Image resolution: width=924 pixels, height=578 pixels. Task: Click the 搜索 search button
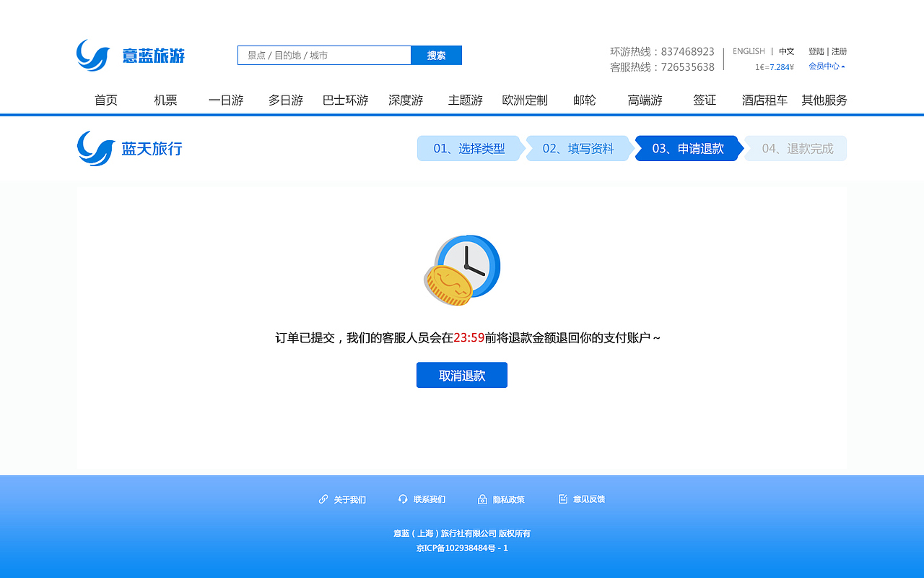pyautogui.click(x=436, y=55)
